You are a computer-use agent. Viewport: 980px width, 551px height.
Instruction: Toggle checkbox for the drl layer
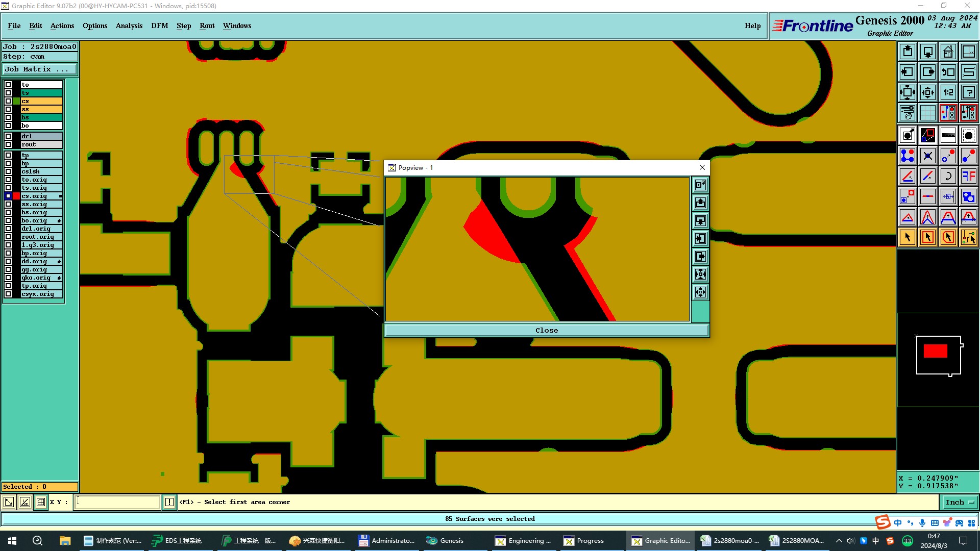(8, 136)
